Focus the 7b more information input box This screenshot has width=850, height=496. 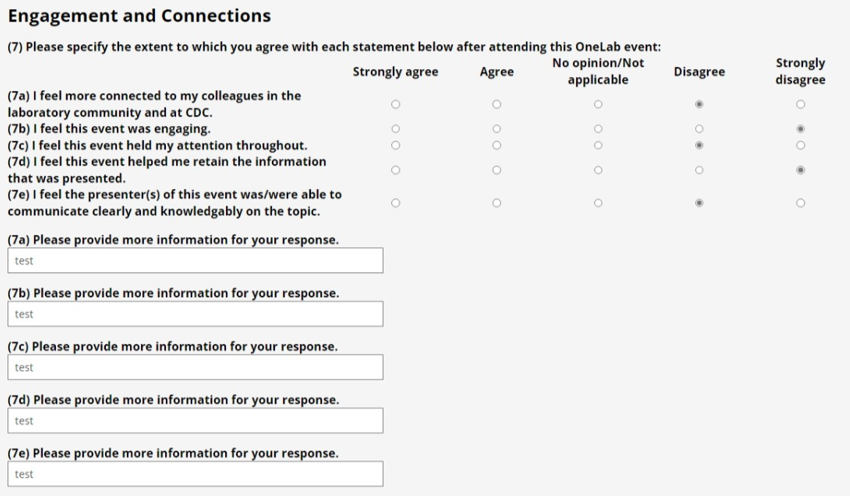pos(195,314)
